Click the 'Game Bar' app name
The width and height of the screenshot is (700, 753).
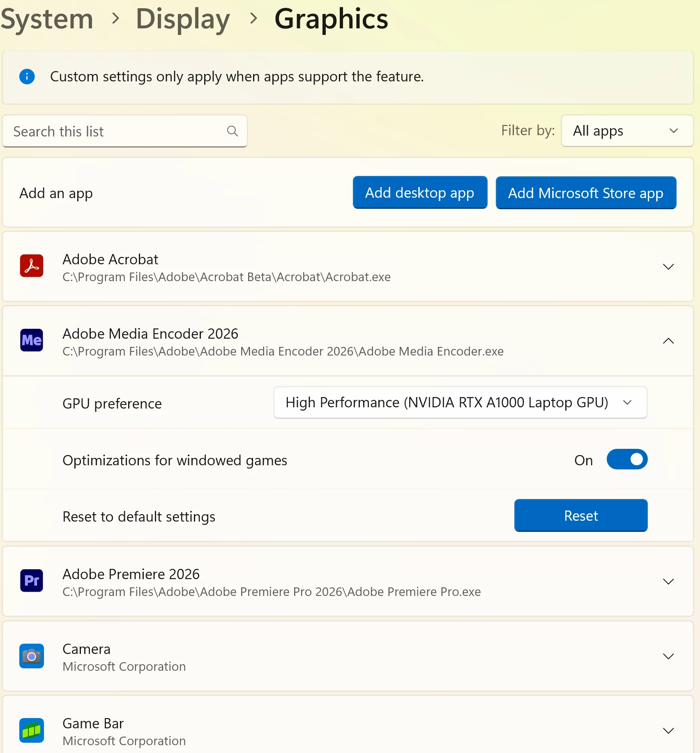click(x=93, y=723)
